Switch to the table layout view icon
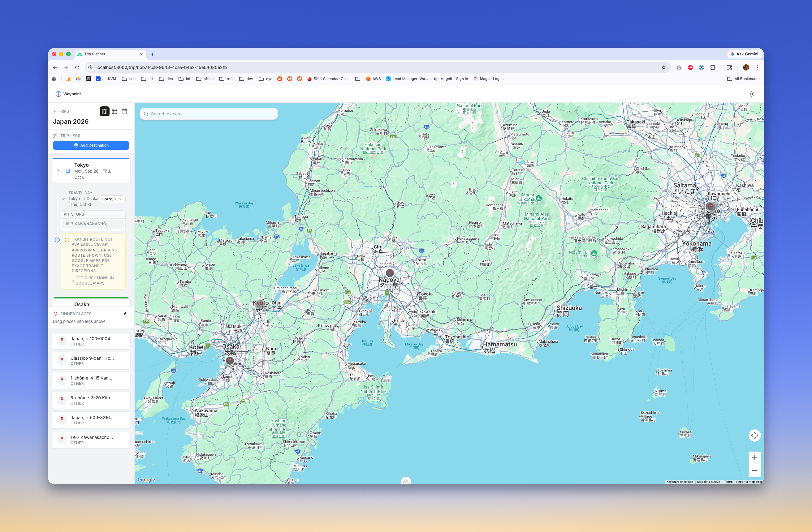812x532 pixels. 114,111
